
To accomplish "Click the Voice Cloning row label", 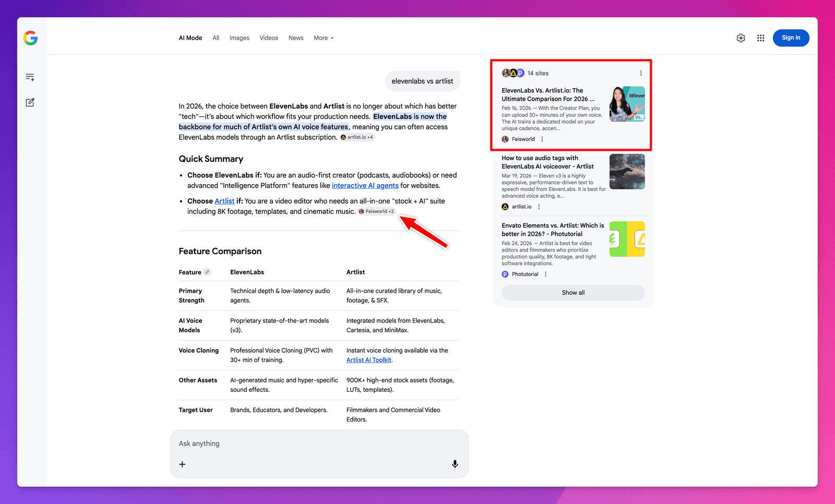I will (x=199, y=351).
